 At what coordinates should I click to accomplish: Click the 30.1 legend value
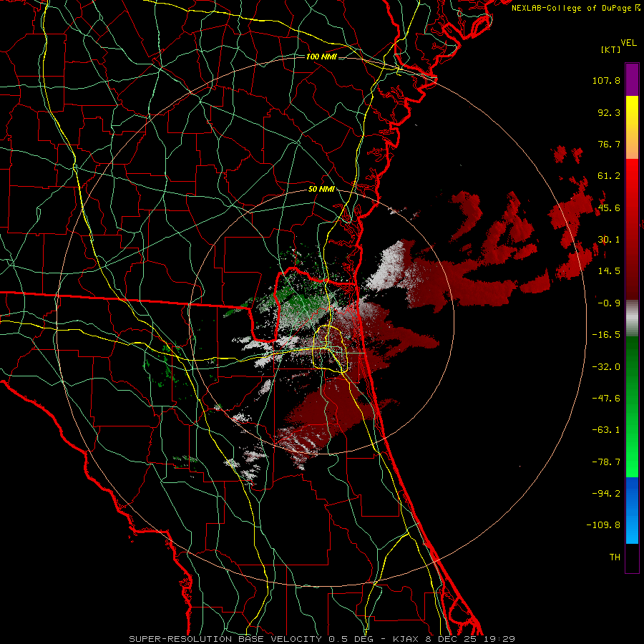pyautogui.click(x=609, y=240)
